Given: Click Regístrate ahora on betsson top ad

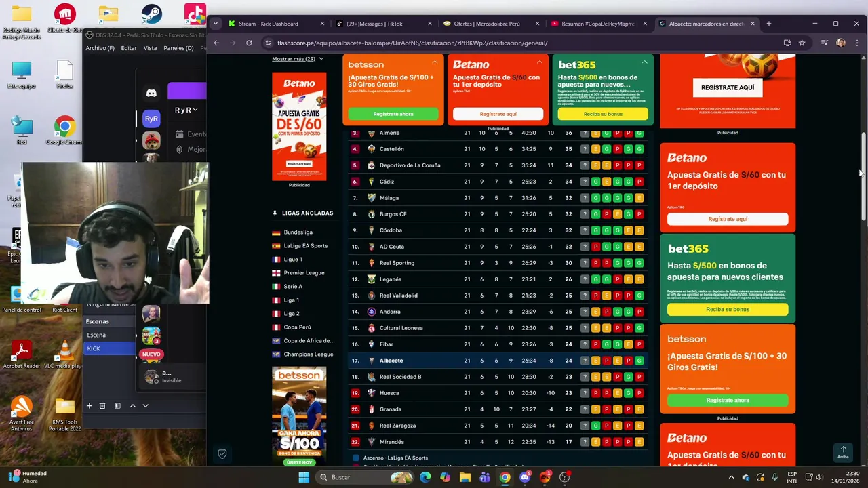Looking at the screenshot, I should pos(393,114).
